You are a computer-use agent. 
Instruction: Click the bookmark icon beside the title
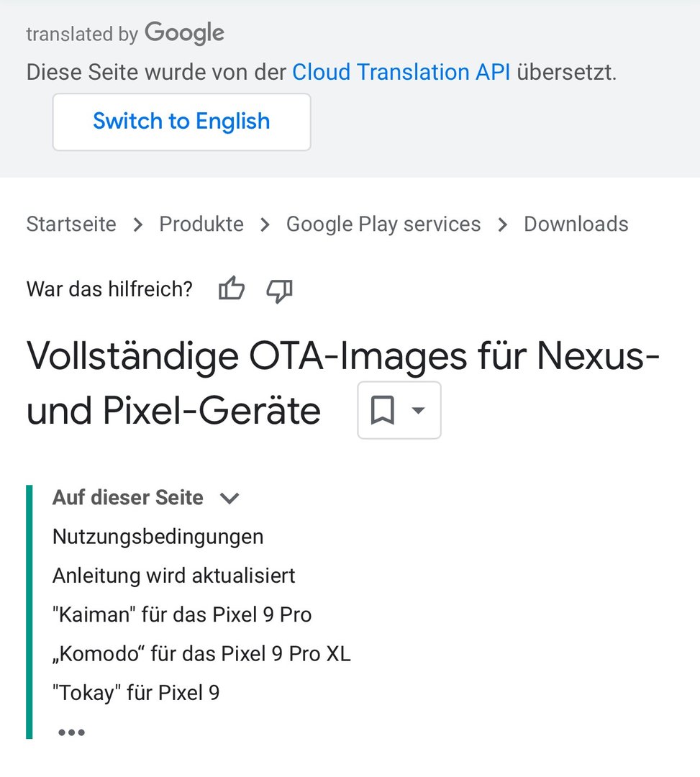383,411
